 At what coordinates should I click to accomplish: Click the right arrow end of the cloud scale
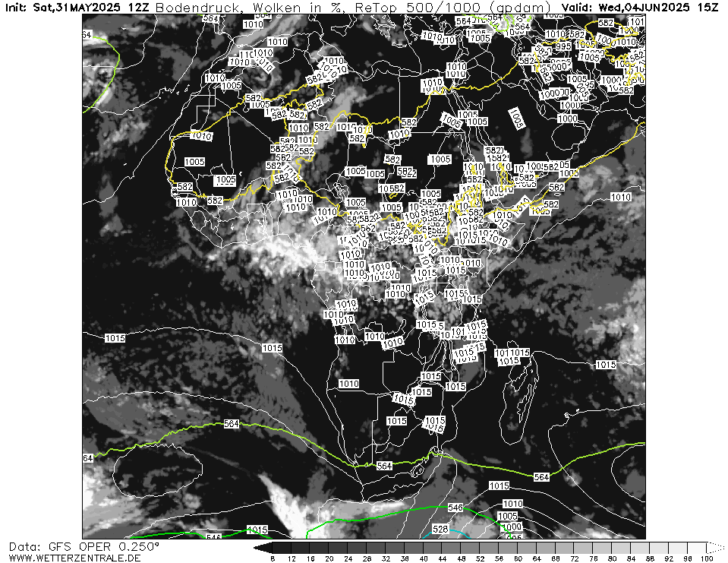click(x=715, y=548)
